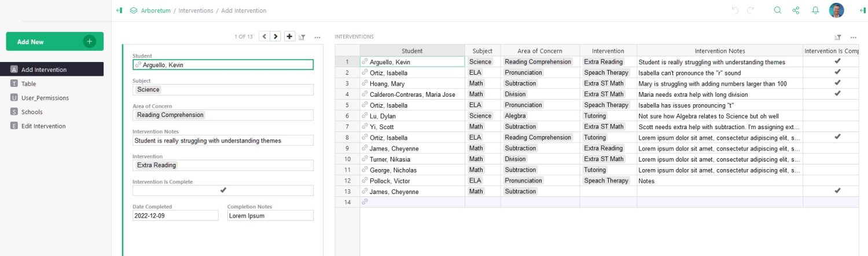Toggle the complete checkmark in row 4
The height and width of the screenshot is (256, 868).
837,93
